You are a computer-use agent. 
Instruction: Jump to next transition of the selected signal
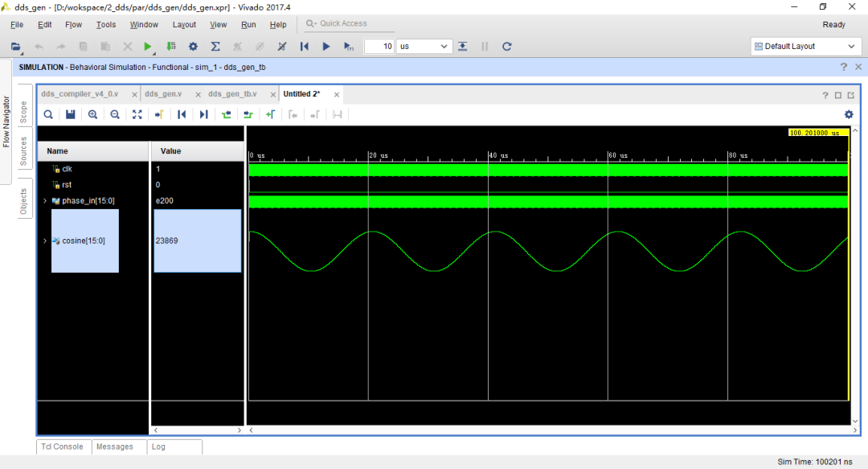pyautogui.click(x=203, y=114)
